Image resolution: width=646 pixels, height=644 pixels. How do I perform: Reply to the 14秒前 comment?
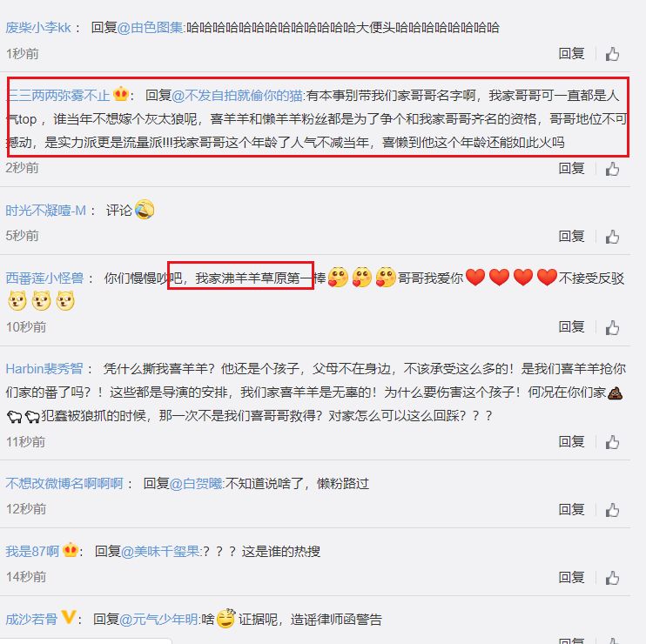(571, 578)
